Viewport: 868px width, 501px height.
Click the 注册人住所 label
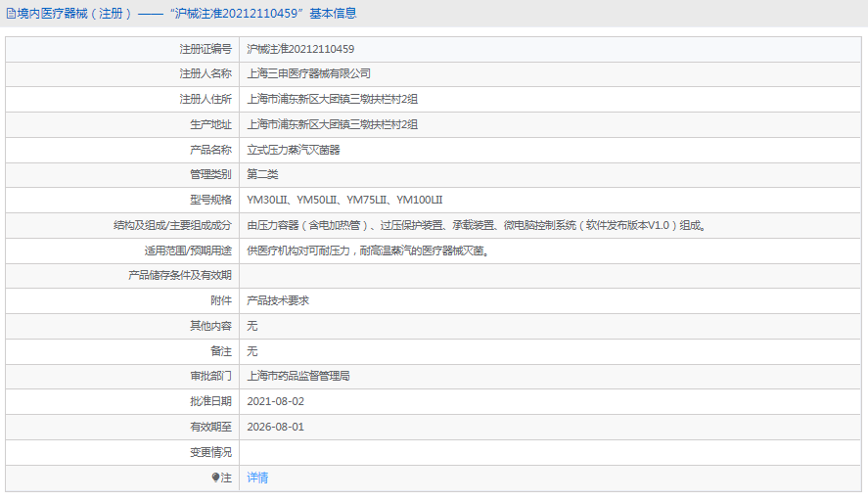tap(206, 99)
